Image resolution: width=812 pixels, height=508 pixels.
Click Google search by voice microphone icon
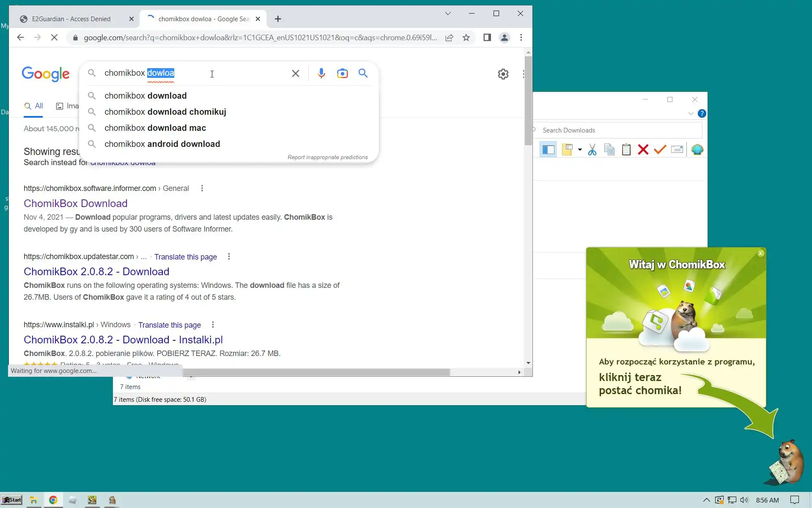[x=321, y=73]
